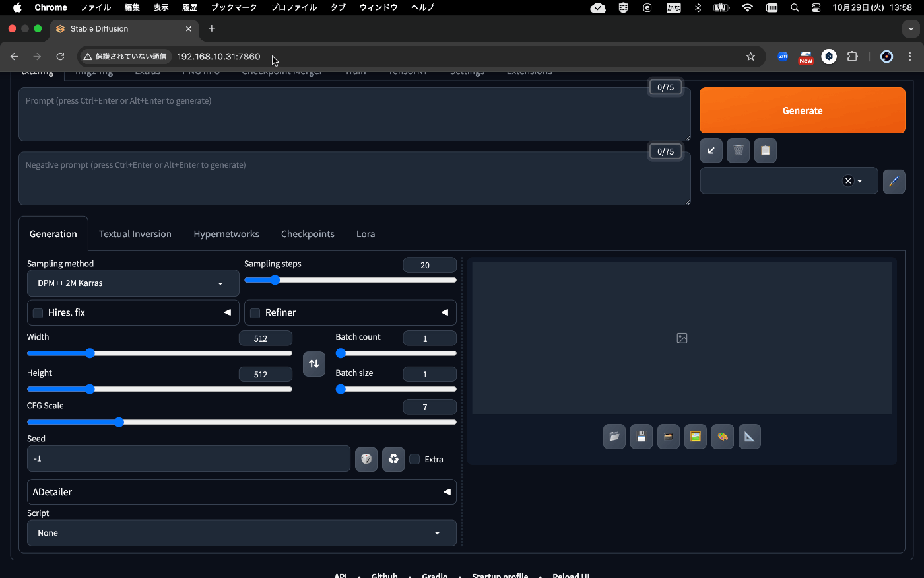
Task: Click the read generation parameters arrow icon
Action: coord(711,151)
